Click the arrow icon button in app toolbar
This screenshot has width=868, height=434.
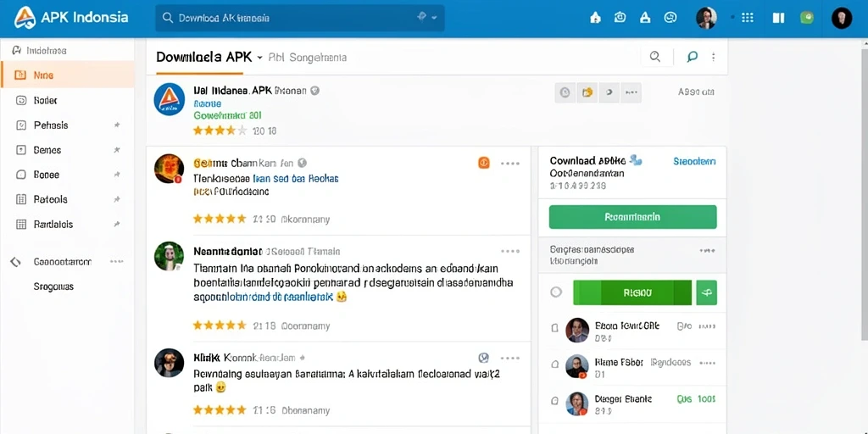(609, 92)
